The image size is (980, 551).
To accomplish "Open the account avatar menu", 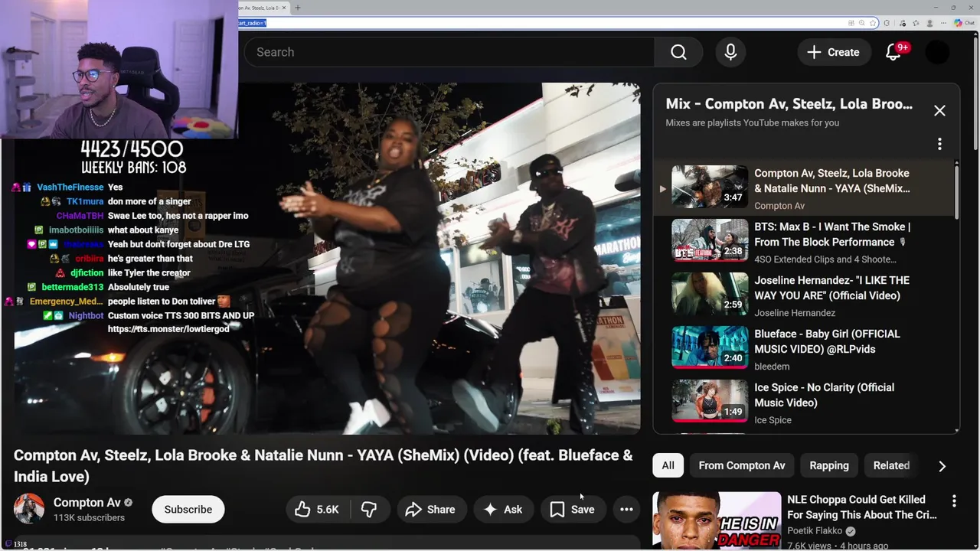I will (938, 52).
